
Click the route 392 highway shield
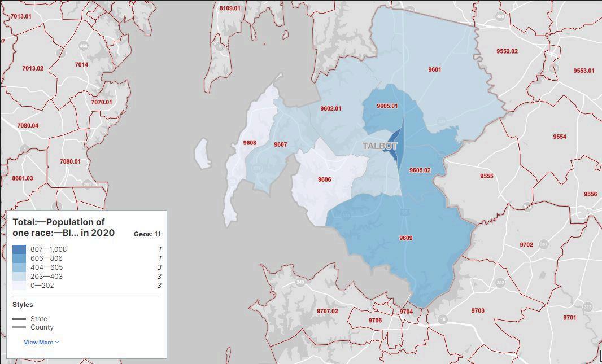(500, 283)
